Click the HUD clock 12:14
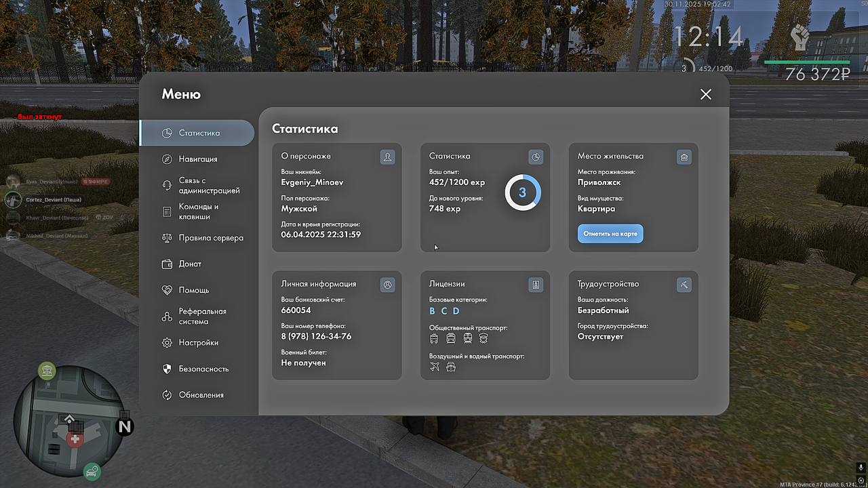This screenshot has height=488, width=868. point(709,37)
